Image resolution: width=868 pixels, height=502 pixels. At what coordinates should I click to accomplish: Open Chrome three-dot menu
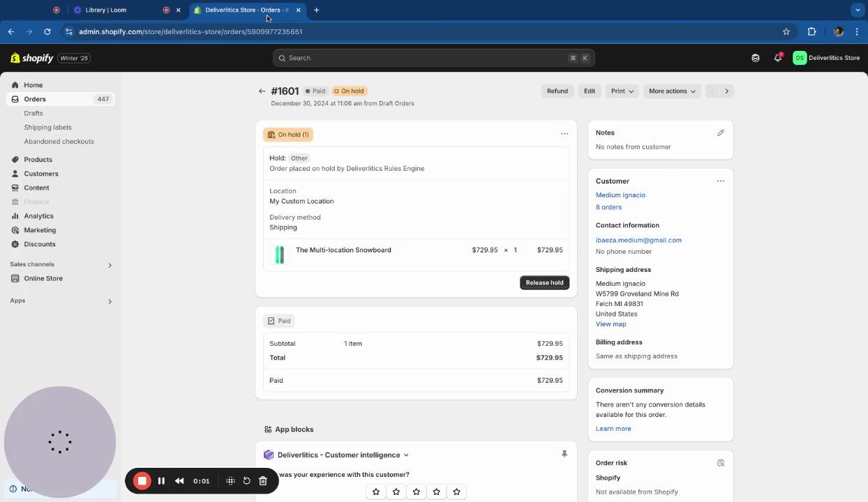tap(857, 31)
